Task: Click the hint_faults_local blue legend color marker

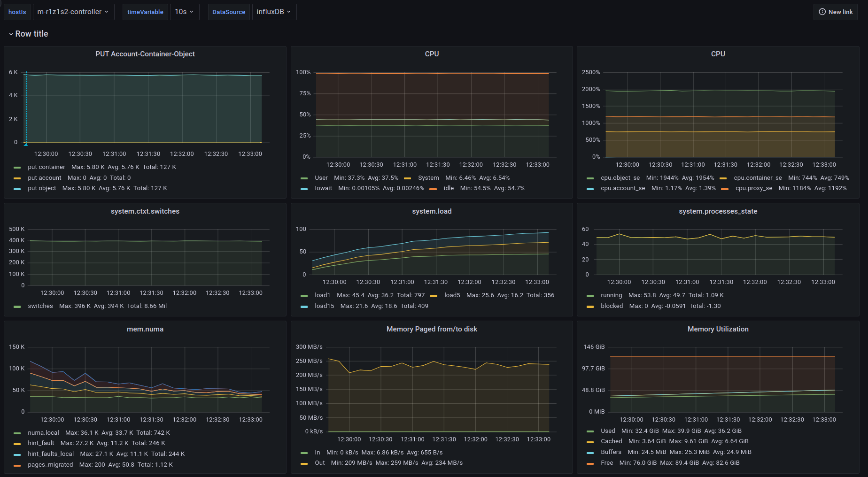Action: [17, 454]
